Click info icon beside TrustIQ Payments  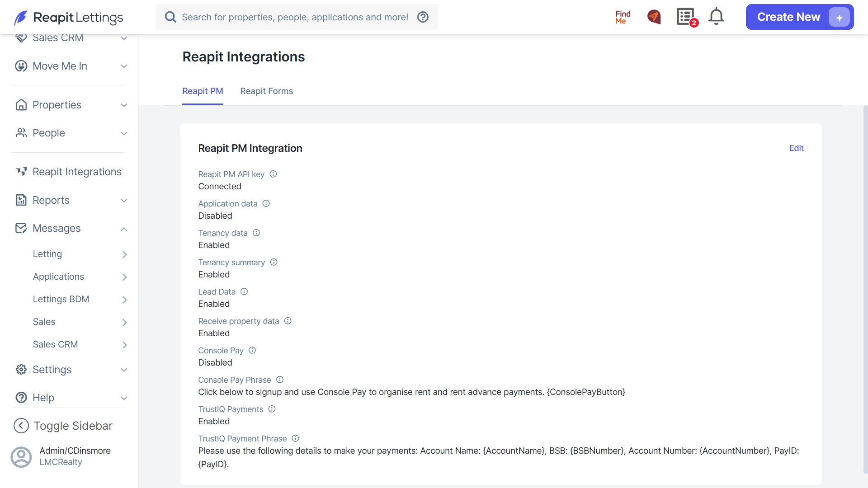pyautogui.click(x=272, y=409)
